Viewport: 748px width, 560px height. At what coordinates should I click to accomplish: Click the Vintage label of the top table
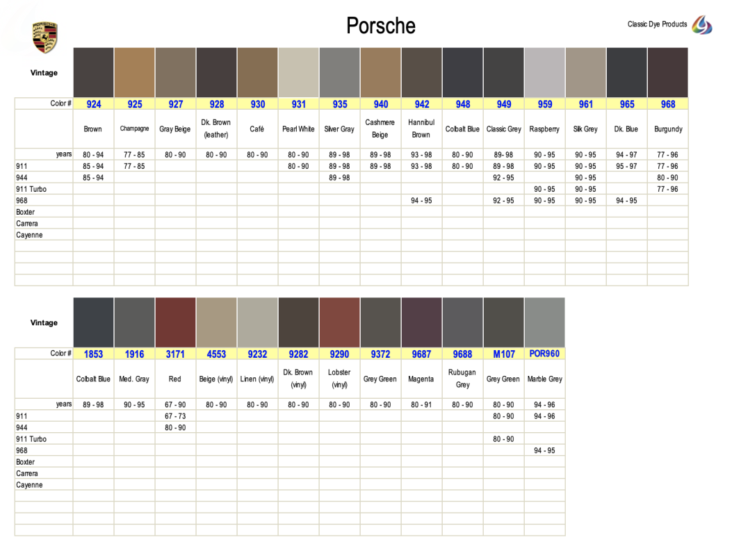44,73
